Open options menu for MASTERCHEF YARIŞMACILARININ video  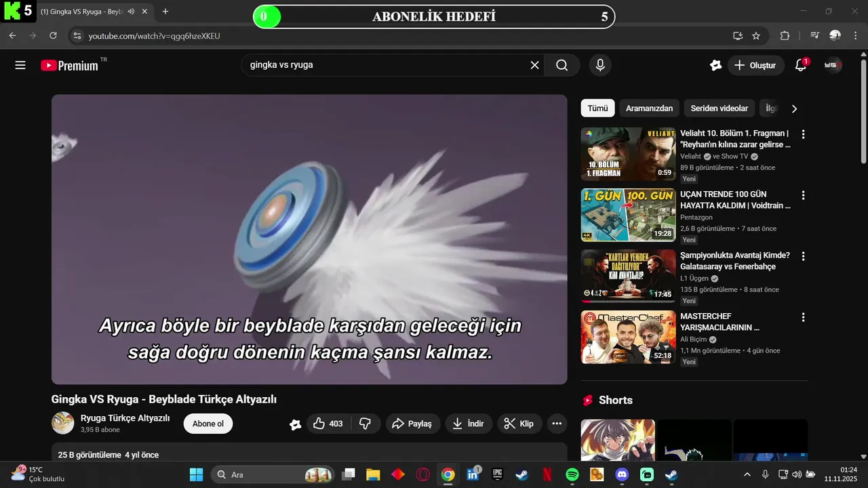(x=803, y=317)
